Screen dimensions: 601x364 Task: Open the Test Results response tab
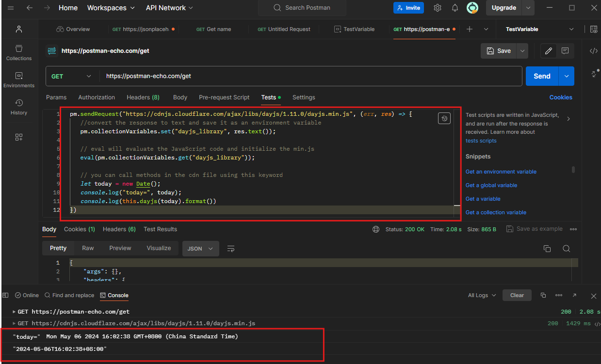pos(160,229)
